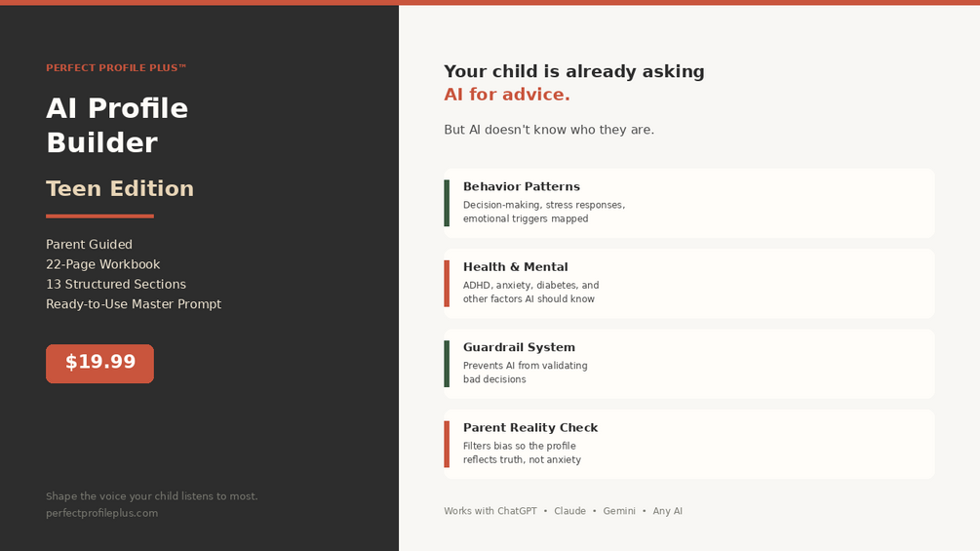Select the Teen Edition subtitle
This screenshot has width=980, height=551.
click(x=120, y=188)
